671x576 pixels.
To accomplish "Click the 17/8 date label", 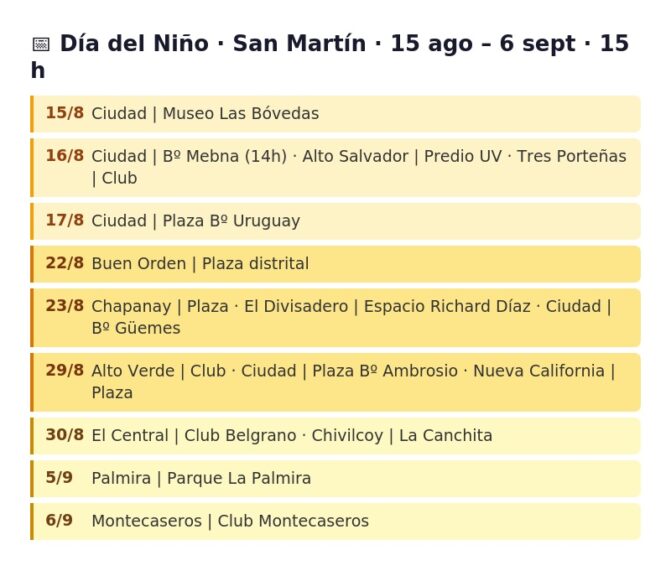I will [x=65, y=220].
